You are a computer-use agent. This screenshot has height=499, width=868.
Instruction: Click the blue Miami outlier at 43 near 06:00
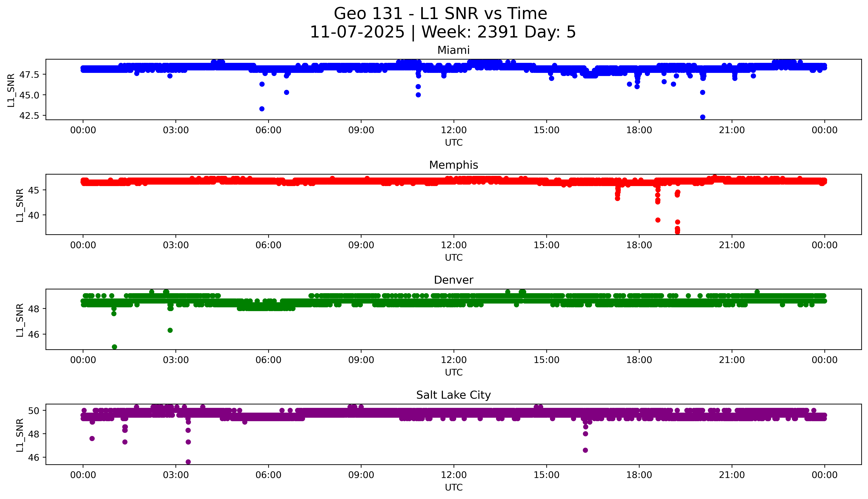[262, 109]
